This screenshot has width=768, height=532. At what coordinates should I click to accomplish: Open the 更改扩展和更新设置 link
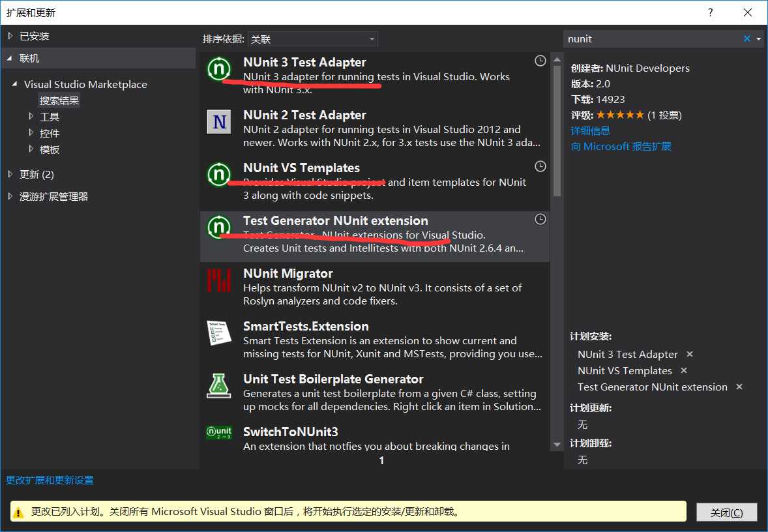[50, 480]
